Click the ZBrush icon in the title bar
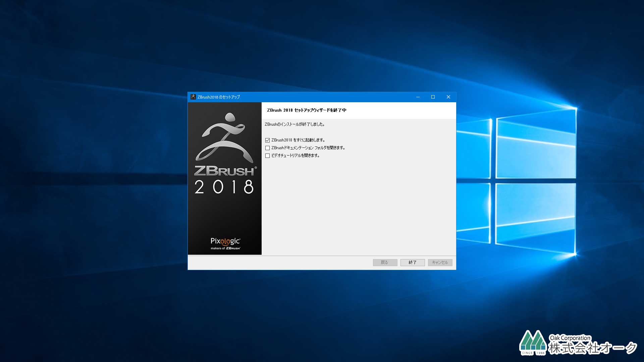 (x=193, y=97)
